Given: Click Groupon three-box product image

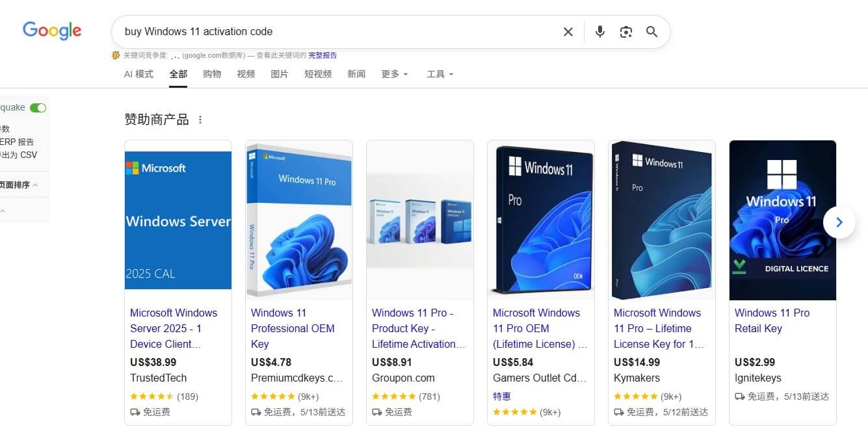Looking at the screenshot, I should [x=420, y=220].
